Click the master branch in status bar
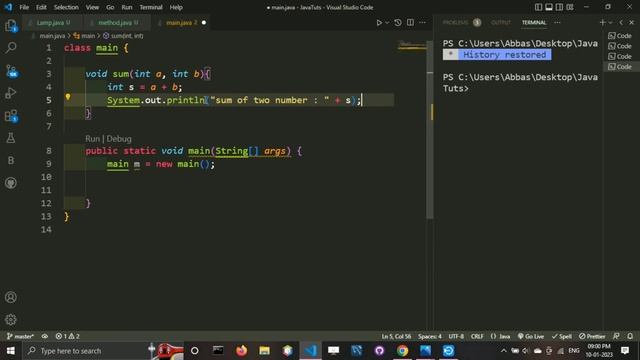The width and height of the screenshot is (640, 360). click(20, 336)
